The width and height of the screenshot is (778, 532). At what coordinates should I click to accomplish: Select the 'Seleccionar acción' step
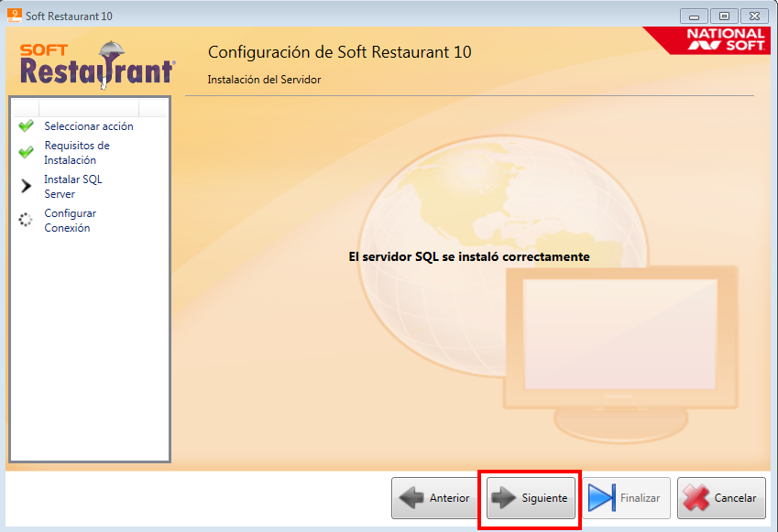[x=89, y=126]
